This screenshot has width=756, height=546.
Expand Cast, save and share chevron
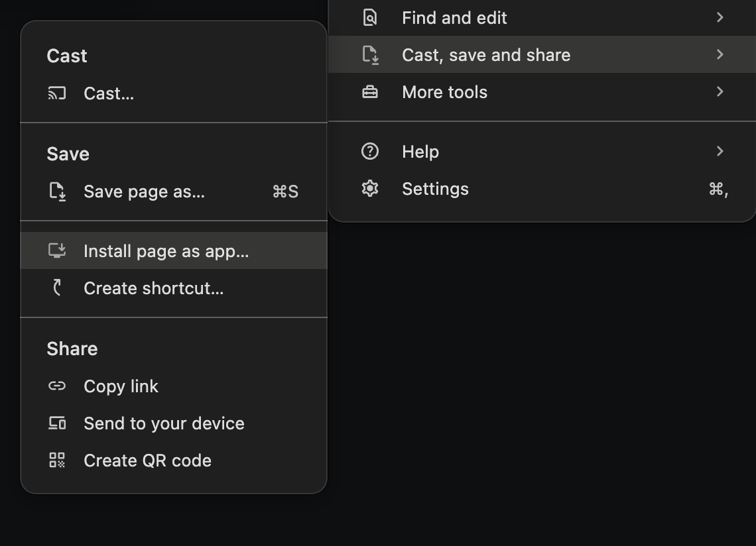click(720, 54)
